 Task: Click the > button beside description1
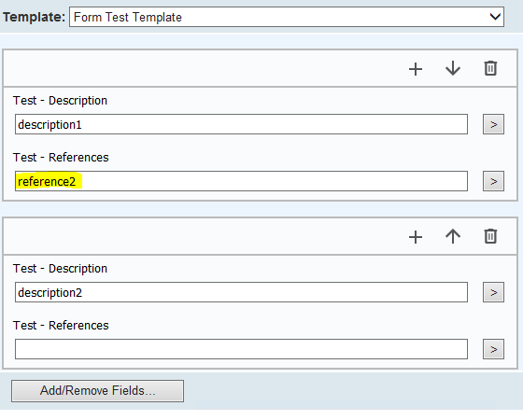point(493,124)
